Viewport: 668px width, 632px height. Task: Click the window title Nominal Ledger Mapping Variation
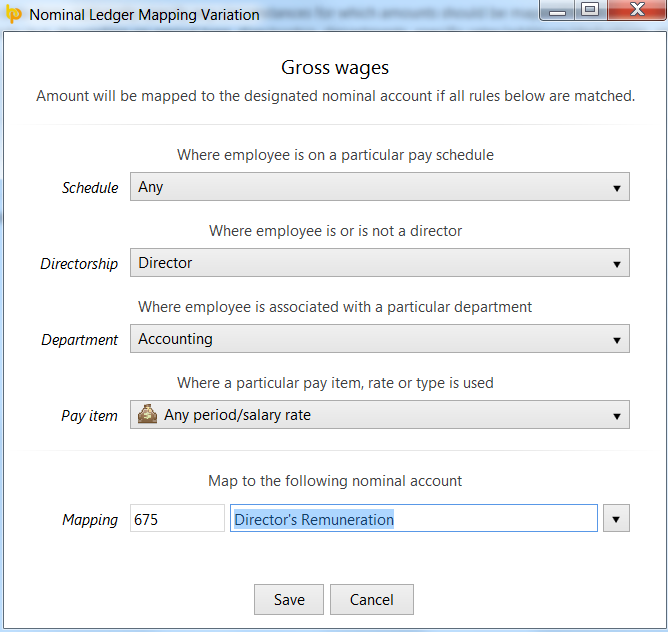pos(144,15)
